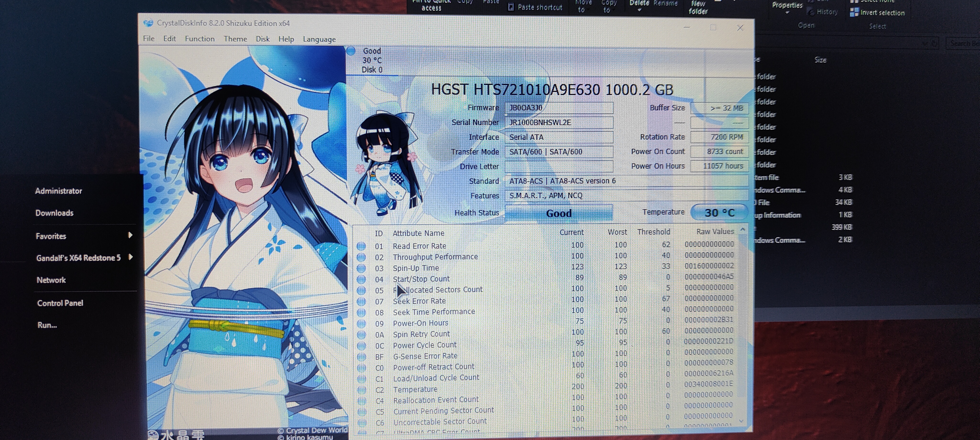This screenshot has height=440, width=980.
Task: Click Paste shortcut in Explorer ribbon
Action: click(535, 7)
